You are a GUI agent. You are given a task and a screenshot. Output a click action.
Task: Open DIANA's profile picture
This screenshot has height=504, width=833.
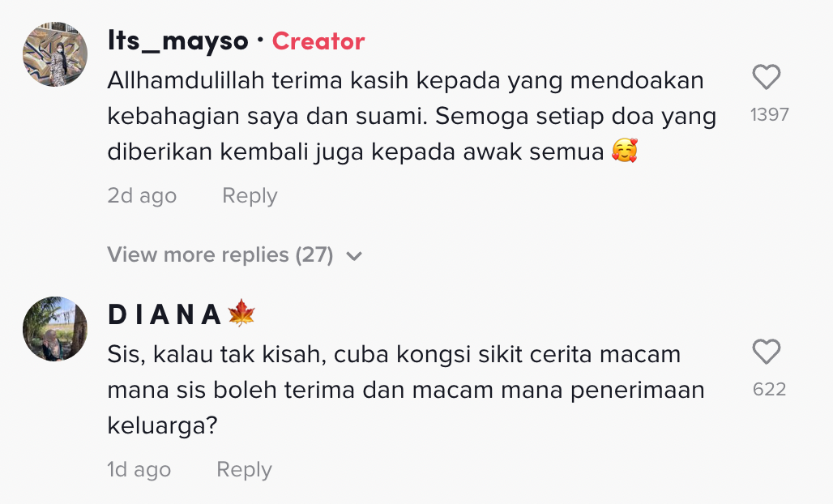[55, 328]
